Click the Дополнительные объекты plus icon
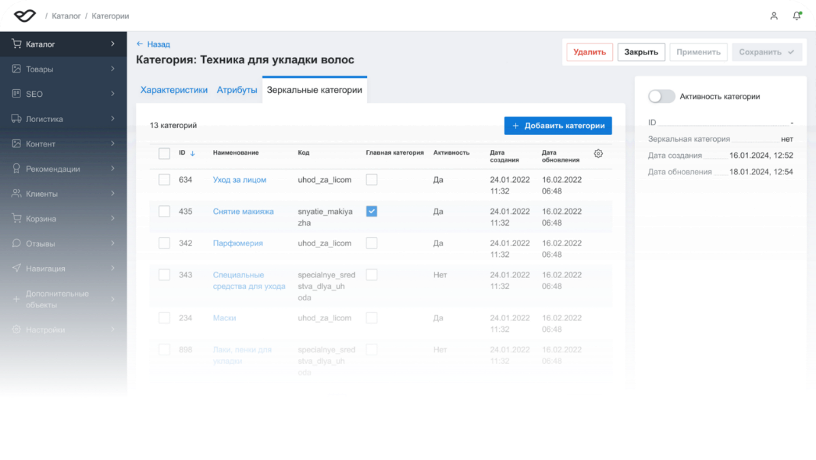Viewport: 816px width, 460px height. coord(17,299)
